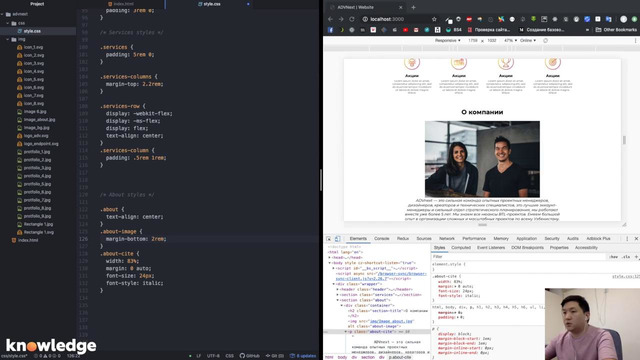Open the YouTube bookmark icon
Image resolution: width=640 pixels, height=360 pixels.
405,30
